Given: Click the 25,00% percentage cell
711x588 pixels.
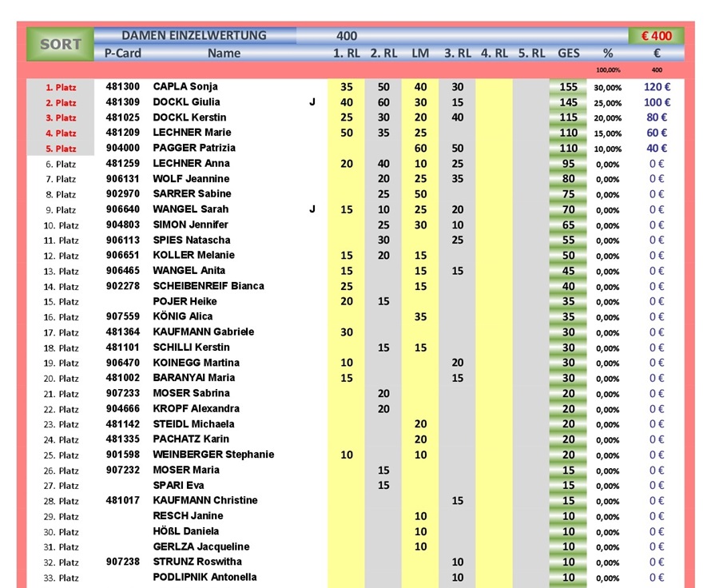Looking at the screenshot, I should pyautogui.click(x=608, y=103).
